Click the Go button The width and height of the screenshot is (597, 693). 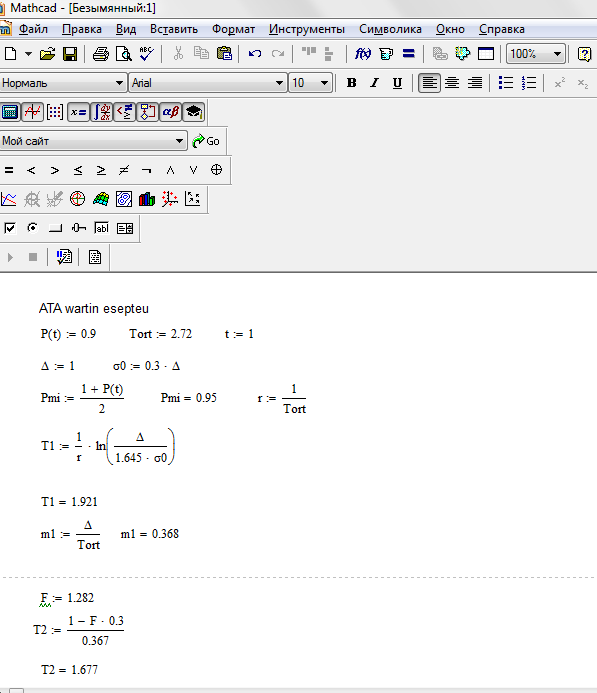[x=206, y=141]
